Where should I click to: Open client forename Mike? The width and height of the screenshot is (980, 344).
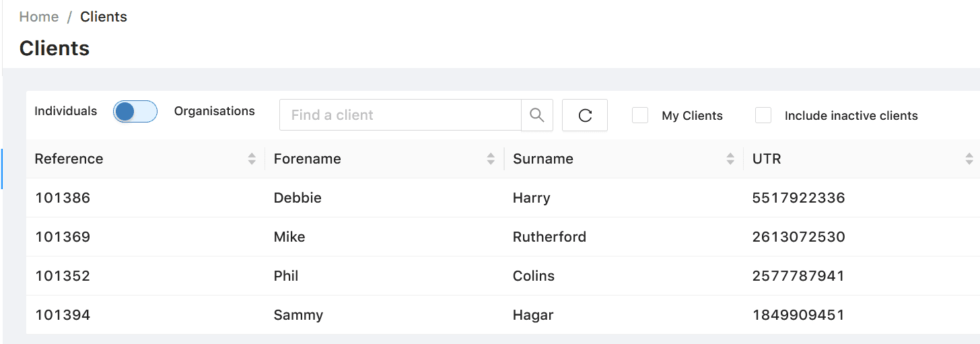coord(289,237)
